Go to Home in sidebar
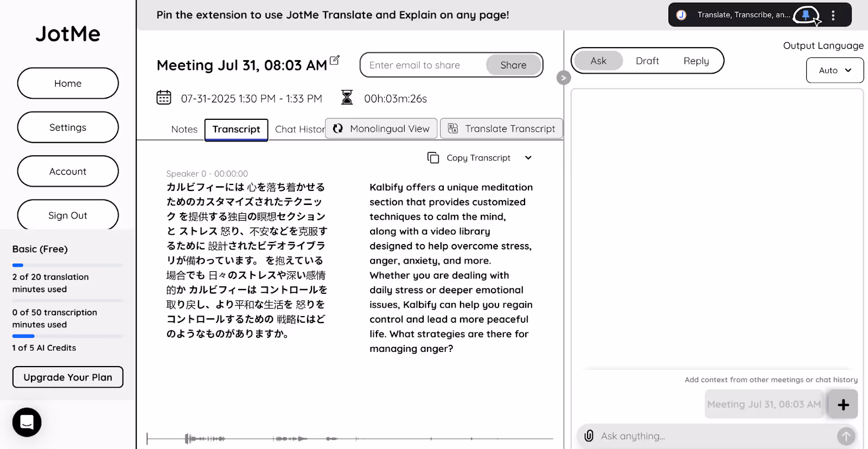Image resolution: width=868 pixels, height=449 pixels. pyautogui.click(x=68, y=84)
